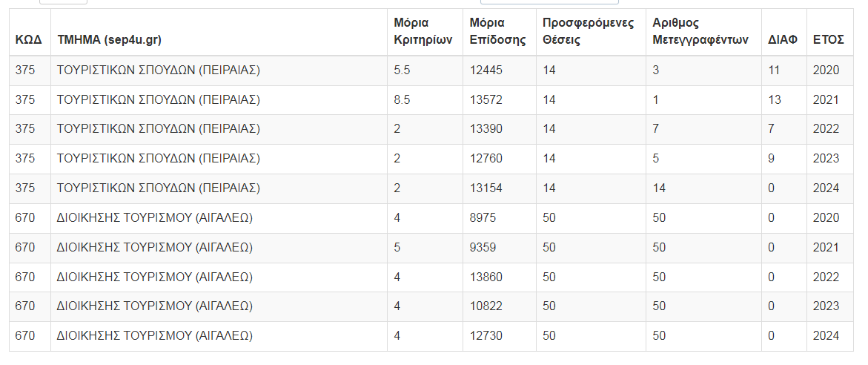Select the performance score cell 13572
868x365 pixels.
tap(486, 100)
